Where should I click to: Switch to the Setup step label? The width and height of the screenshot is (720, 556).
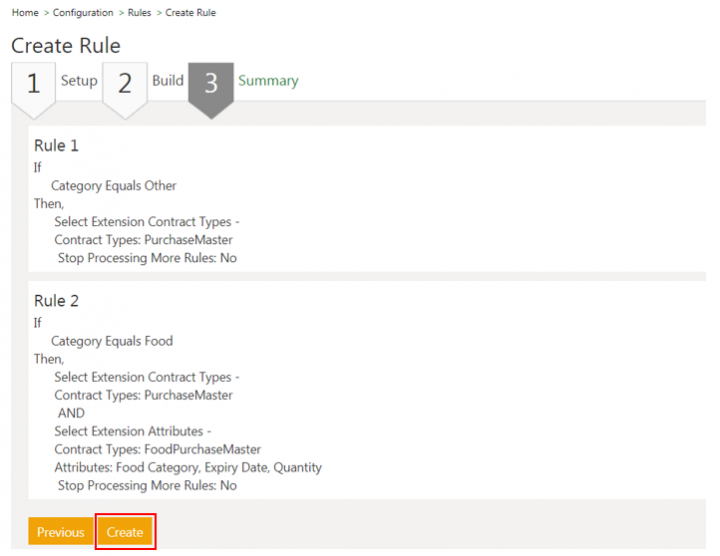tap(79, 81)
